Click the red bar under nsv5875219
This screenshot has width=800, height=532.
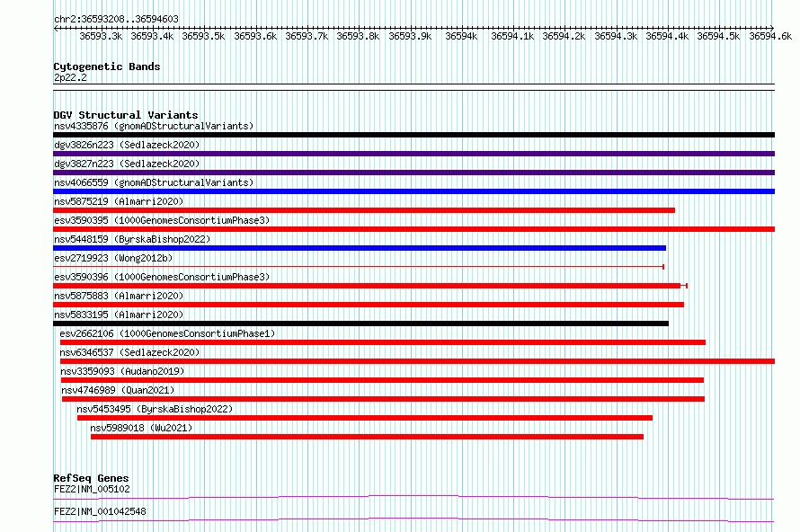coord(364,210)
